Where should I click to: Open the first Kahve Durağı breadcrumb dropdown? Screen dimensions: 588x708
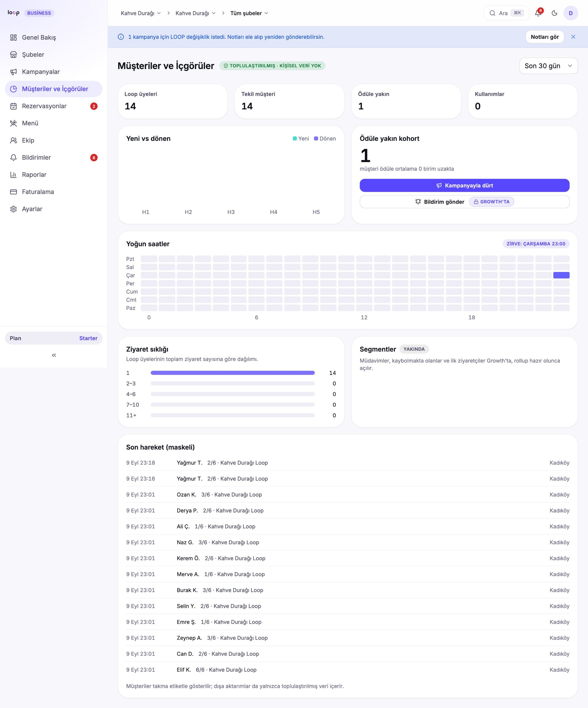pyautogui.click(x=141, y=13)
